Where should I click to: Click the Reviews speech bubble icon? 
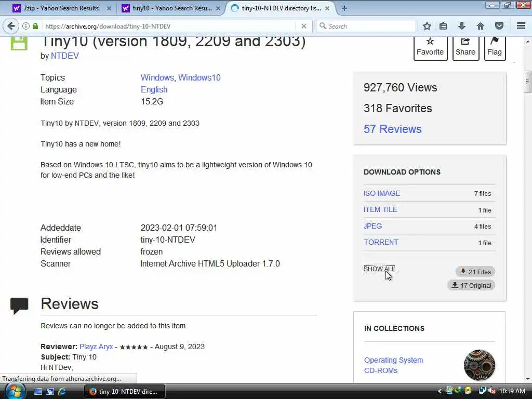pos(19,305)
